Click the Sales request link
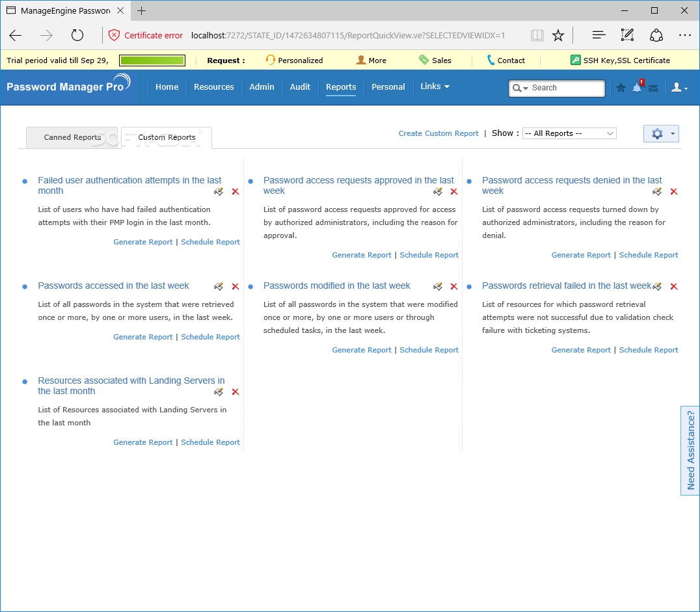The height and width of the screenshot is (612, 700). coord(435,60)
